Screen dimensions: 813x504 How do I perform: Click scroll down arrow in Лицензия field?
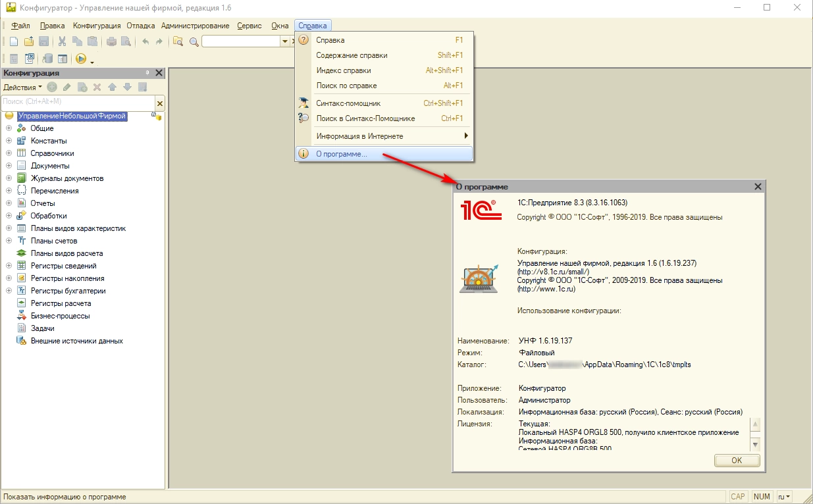point(755,444)
